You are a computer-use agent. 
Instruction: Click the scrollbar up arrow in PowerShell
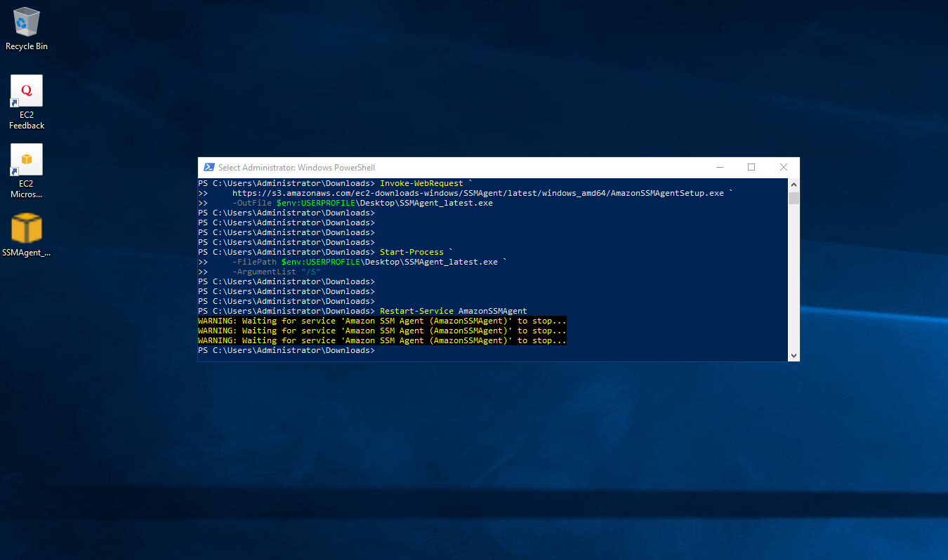click(794, 184)
